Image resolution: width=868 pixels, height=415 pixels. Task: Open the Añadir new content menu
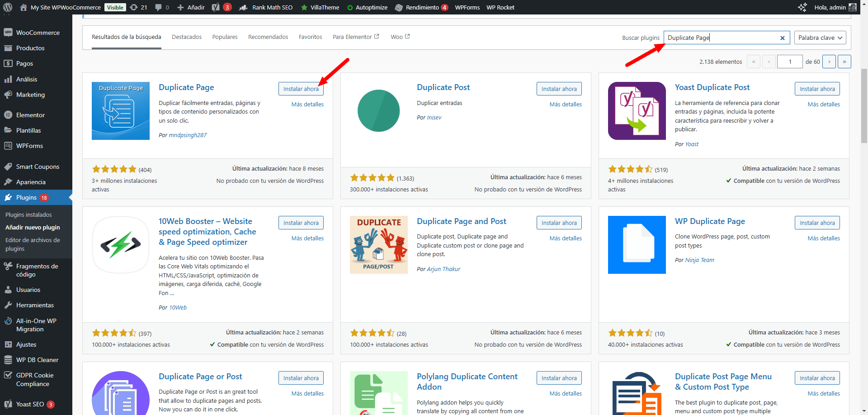point(191,7)
